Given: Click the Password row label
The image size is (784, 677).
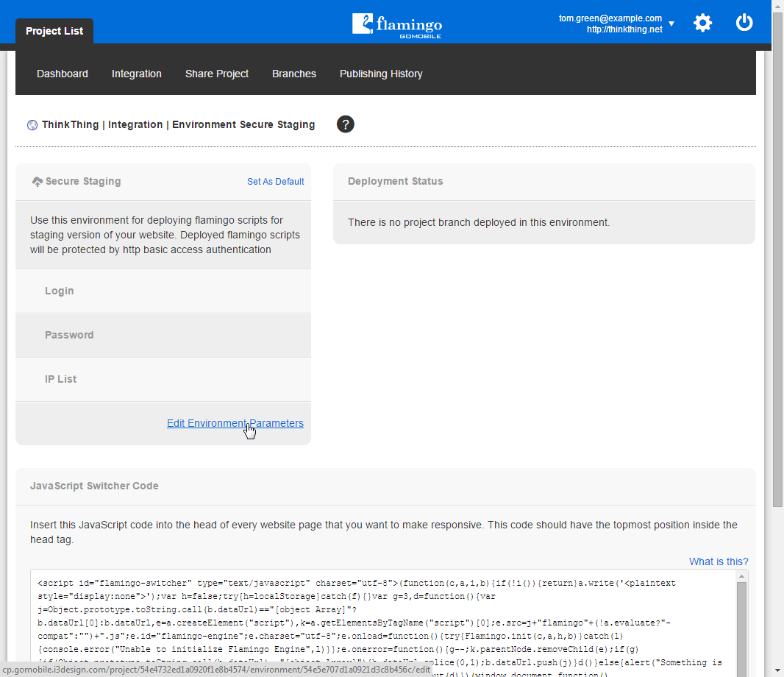Looking at the screenshot, I should coord(69,335).
